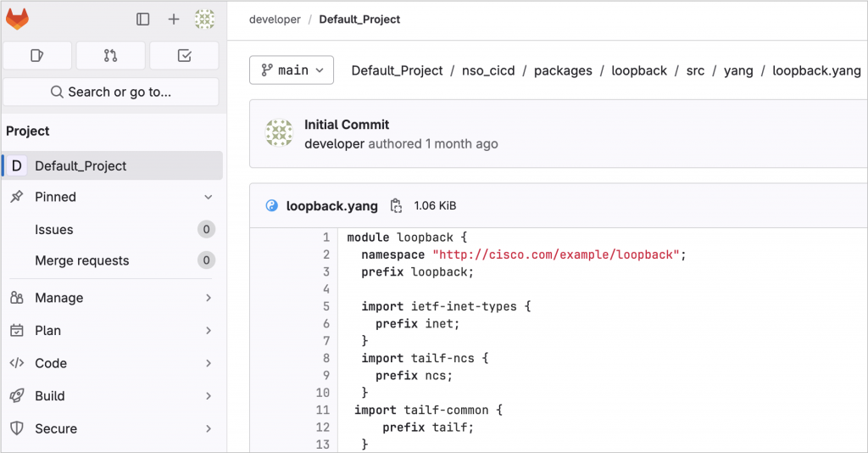Select Default_Project in the sidebar
Screen dimensions: 868x453
(x=81, y=165)
